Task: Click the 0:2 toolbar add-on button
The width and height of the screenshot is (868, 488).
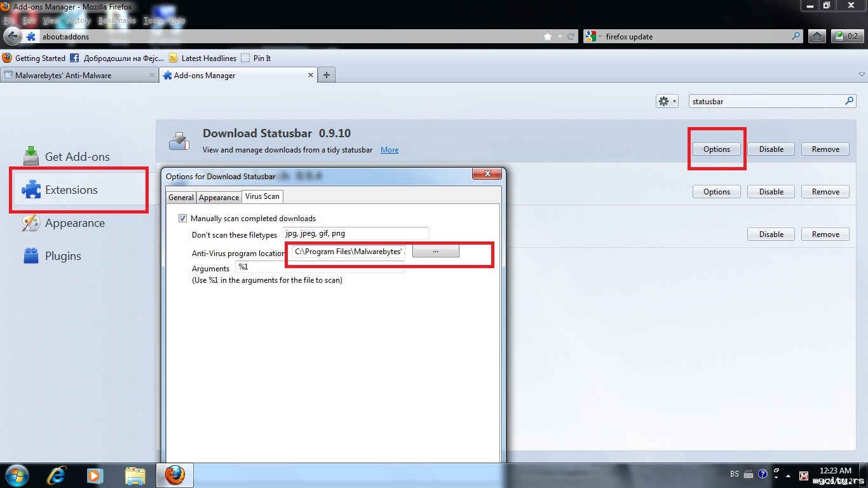Action: pos(848,36)
